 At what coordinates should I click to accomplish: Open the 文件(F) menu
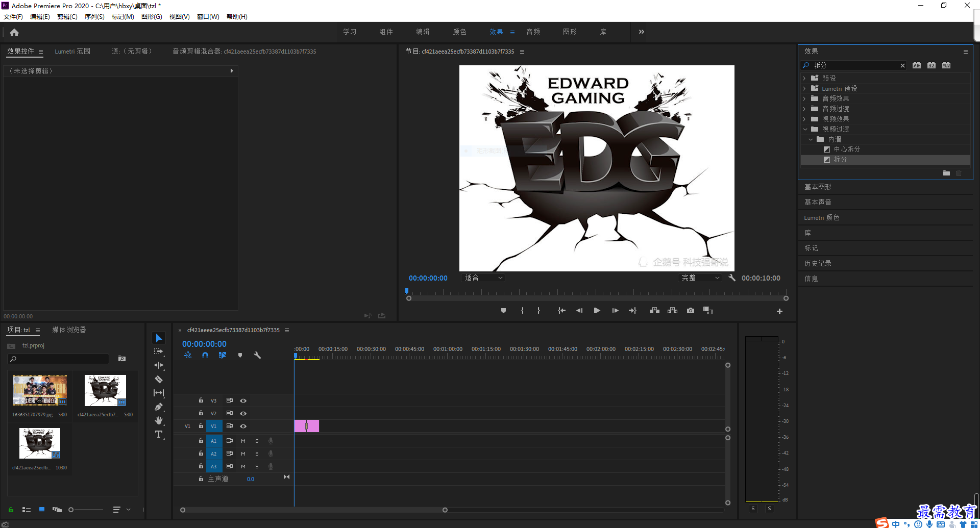[x=13, y=17]
